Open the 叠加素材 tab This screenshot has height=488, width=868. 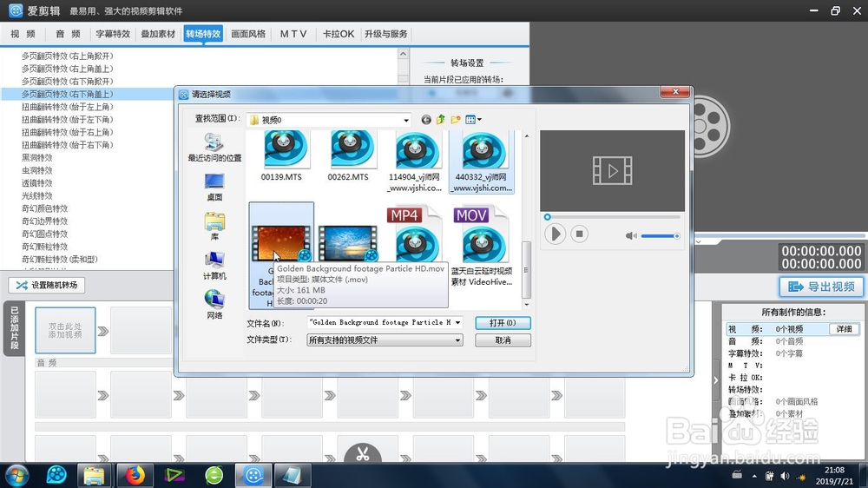pos(158,34)
